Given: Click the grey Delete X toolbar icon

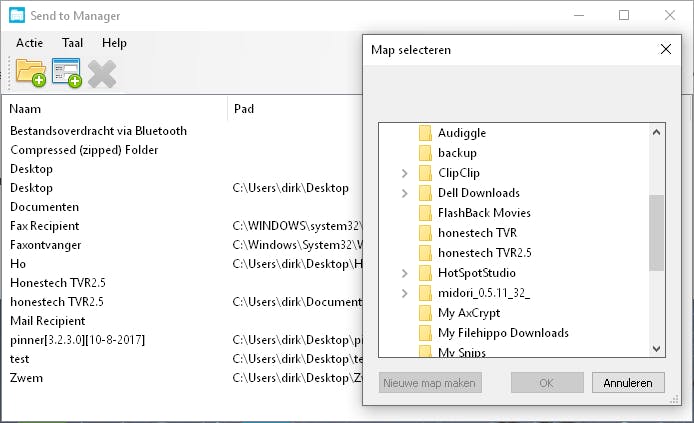Looking at the screenshot, I should click(102, 73).
